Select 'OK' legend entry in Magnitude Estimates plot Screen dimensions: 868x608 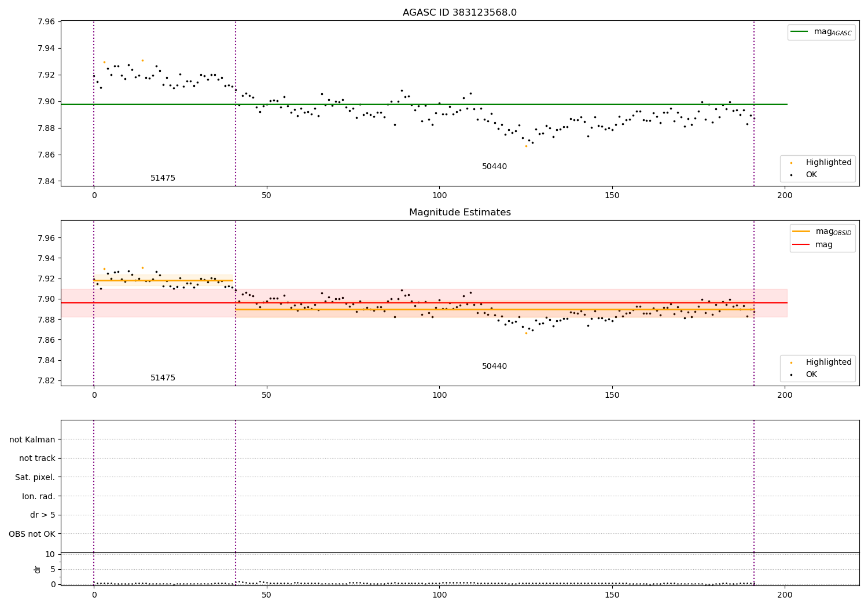point(804,375)
